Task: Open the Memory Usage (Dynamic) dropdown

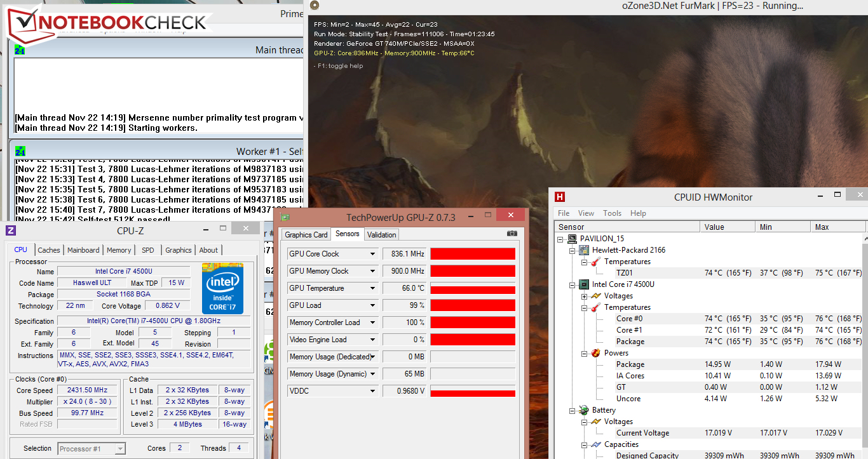Action: 373,374
